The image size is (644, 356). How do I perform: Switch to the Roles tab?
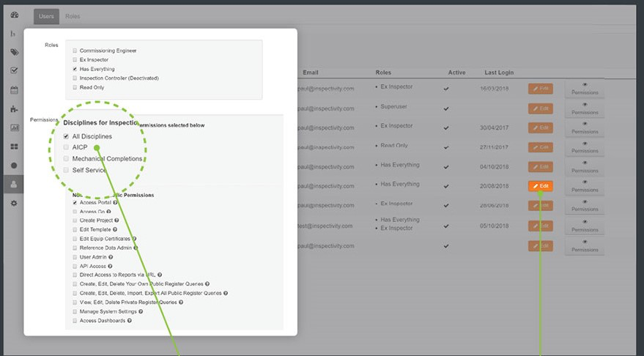pyautogui.click(x=73, y=16)
